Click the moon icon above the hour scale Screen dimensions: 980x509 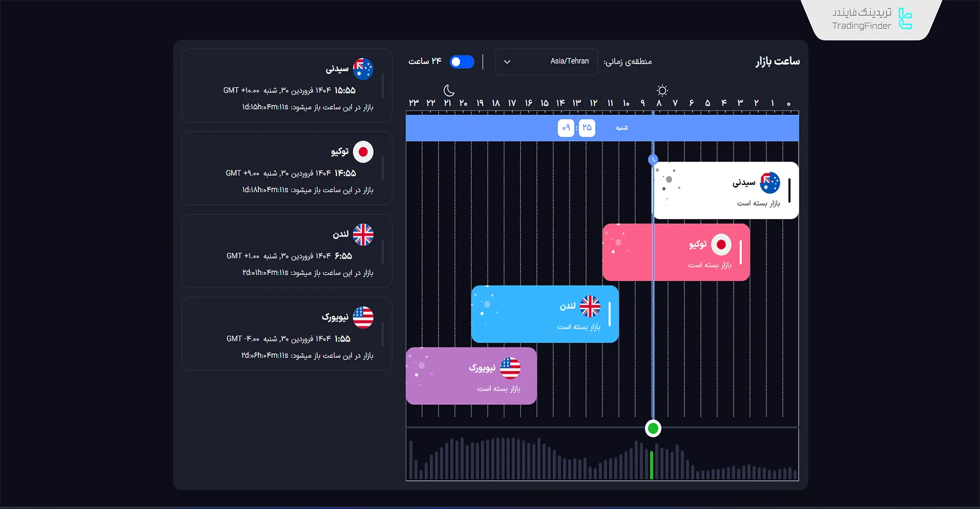coord(449,90)
